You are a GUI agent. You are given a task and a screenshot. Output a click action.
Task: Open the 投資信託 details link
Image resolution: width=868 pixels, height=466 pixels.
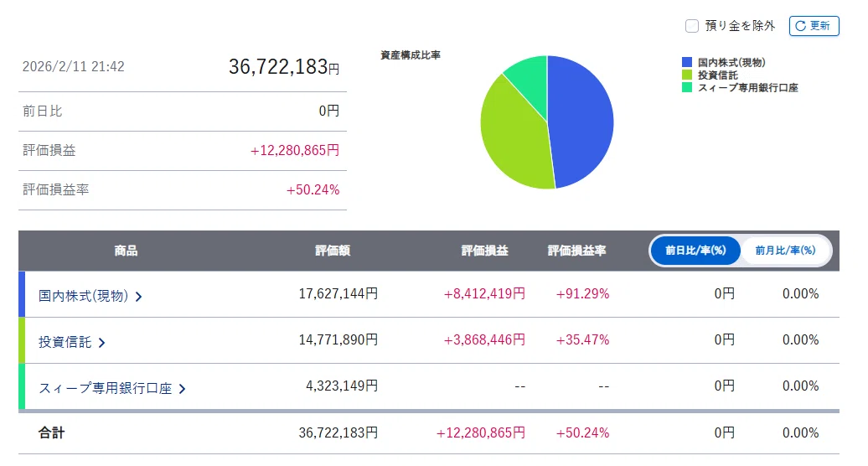pyautogui.click(x=65, y=342)
